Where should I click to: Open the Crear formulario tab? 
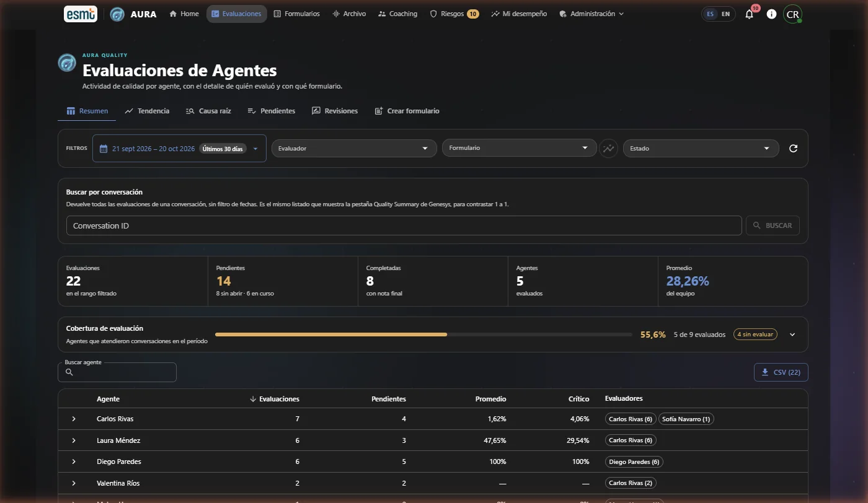tap(407, 111)
